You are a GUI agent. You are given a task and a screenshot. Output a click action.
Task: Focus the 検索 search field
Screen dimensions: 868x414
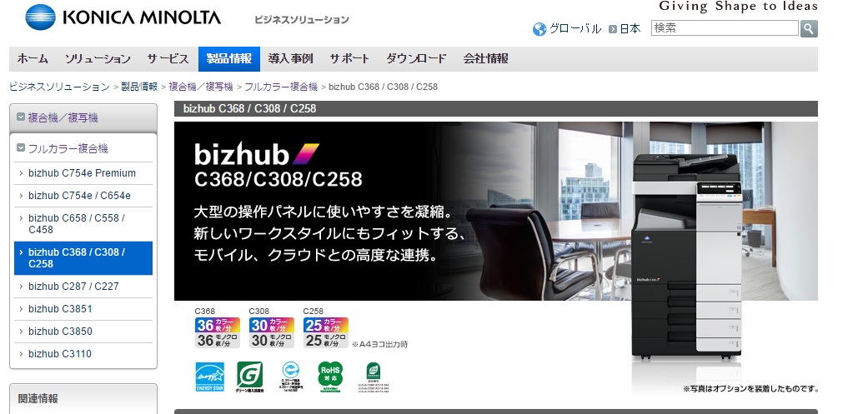pyautogui.click(x=725, y=28)
